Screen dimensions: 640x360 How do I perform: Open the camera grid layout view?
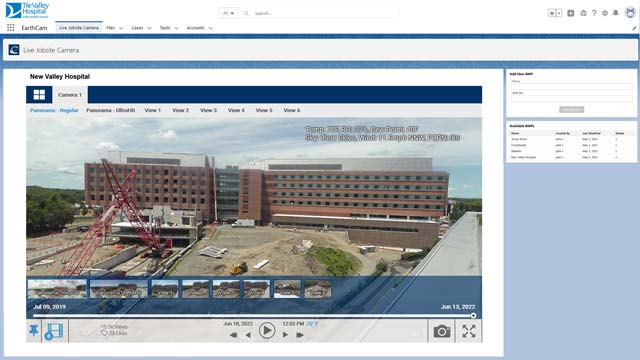[39, 95]
